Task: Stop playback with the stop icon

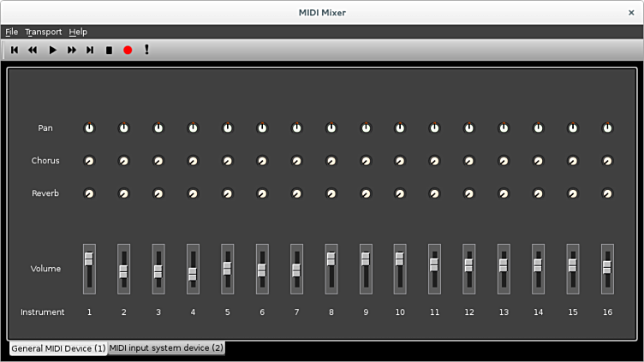Action: pos(109,50)
